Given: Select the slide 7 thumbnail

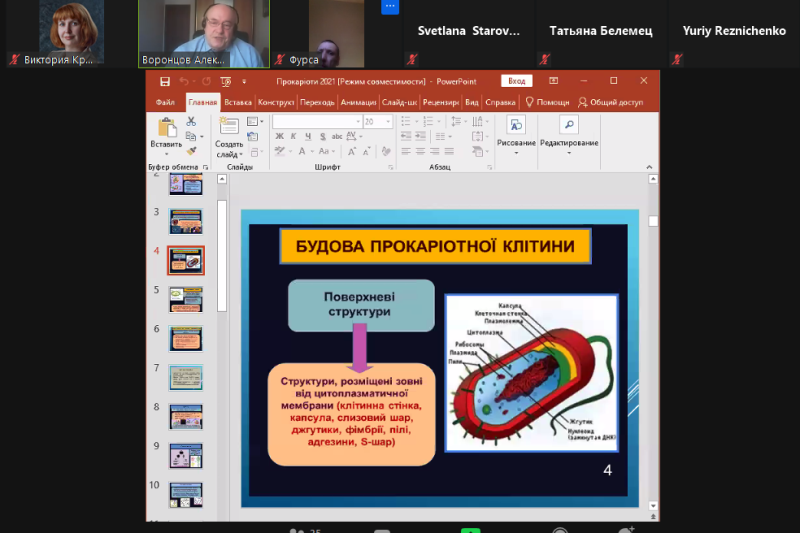Looking at the screenshot, I should click(186, 378).
